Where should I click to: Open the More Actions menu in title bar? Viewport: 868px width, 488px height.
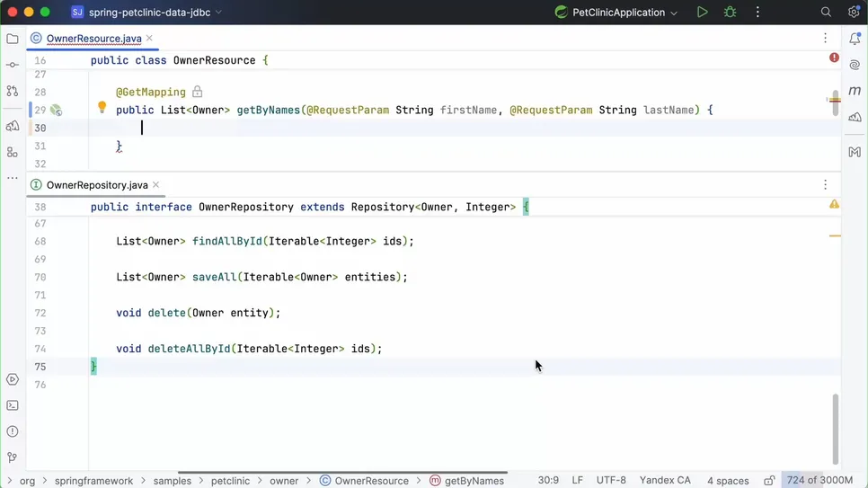(x=757, y=13)
